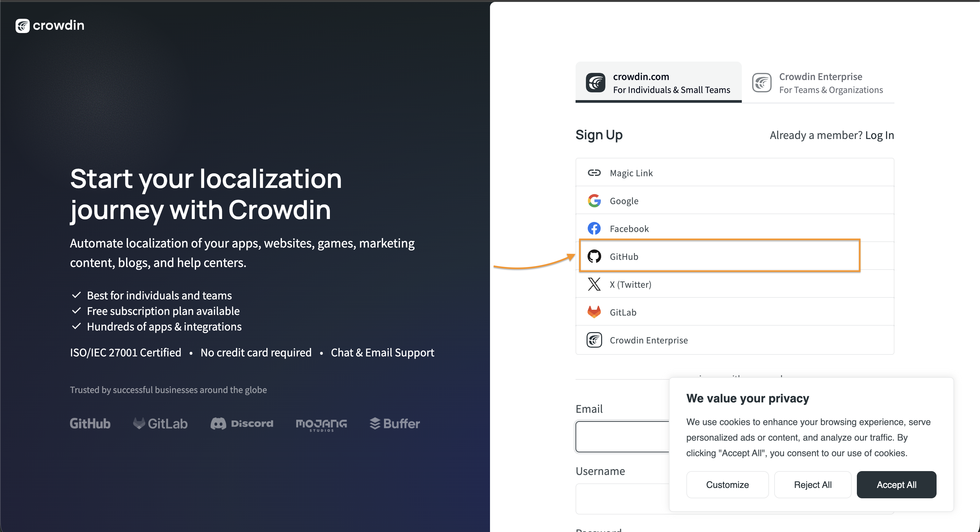
Task: Click the Mojang Studios logo
Action: 321,425
